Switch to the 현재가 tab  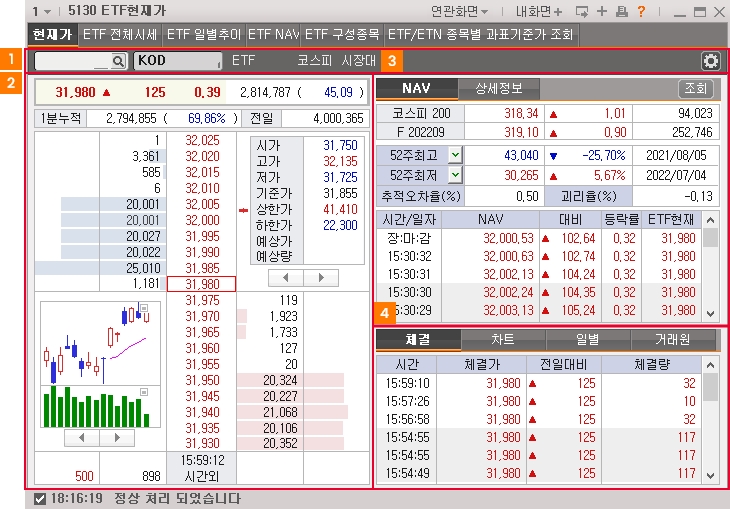52,34
